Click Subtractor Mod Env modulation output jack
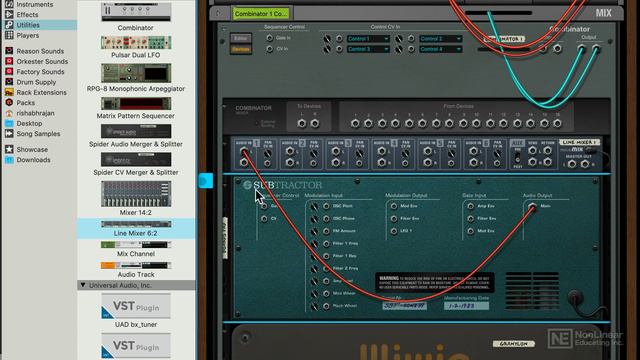This screenshot has height=360, width=640. [394, 206]
